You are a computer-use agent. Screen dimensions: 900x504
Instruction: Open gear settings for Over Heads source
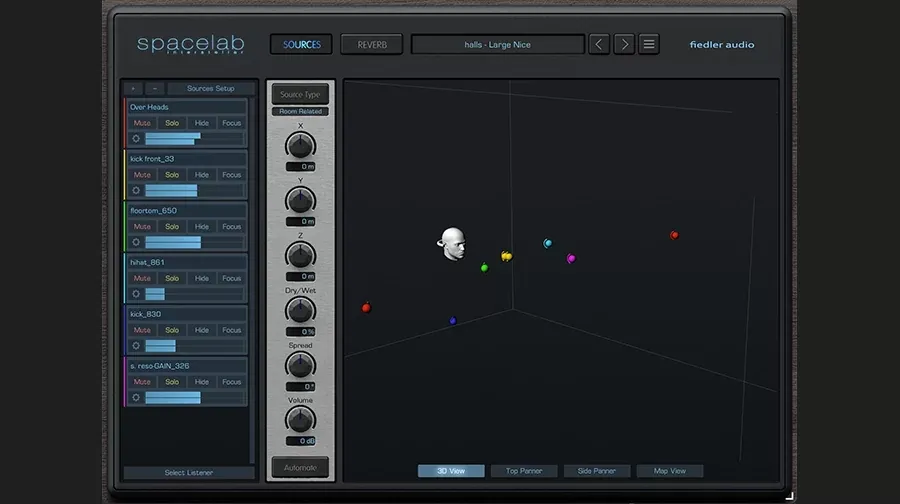136,138
